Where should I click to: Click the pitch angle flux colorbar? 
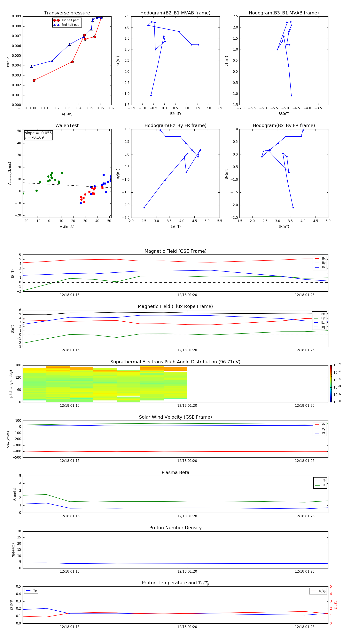click(x=331, y=384)
